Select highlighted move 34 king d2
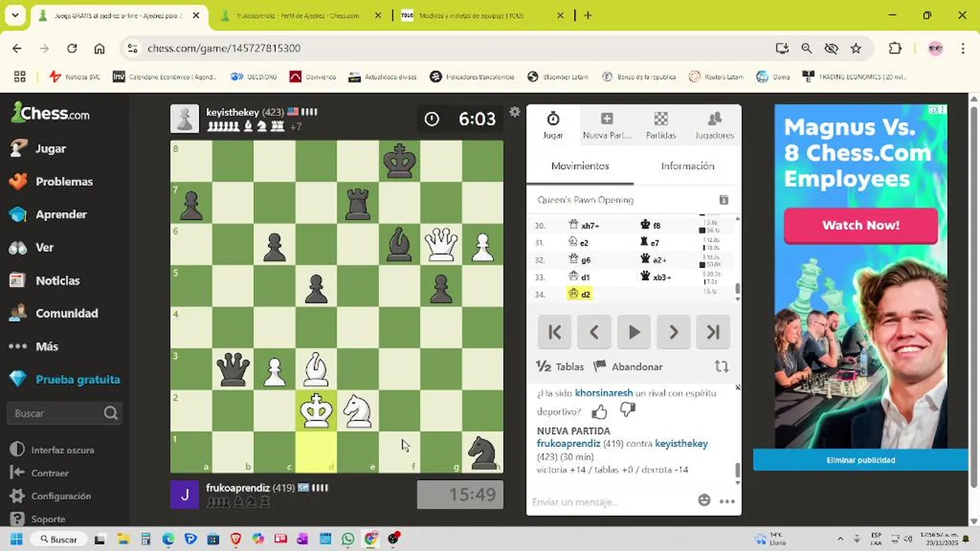This screenshot has width=980, height=551. coord(580,294)
